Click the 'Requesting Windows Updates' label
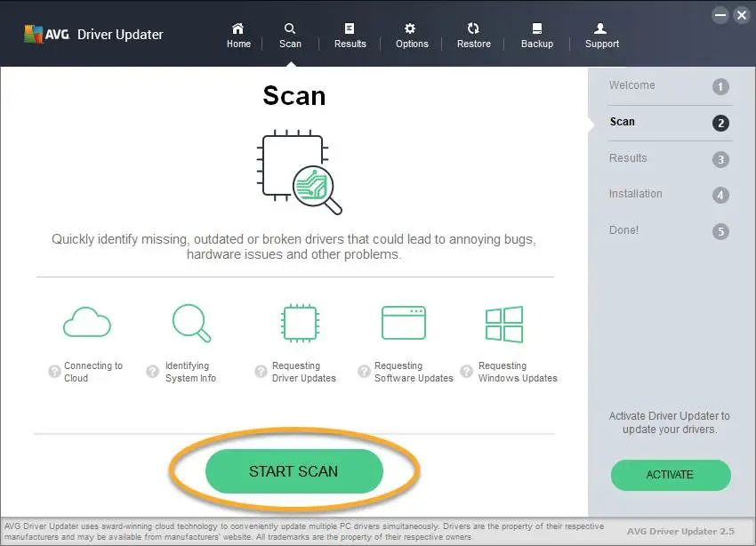This screenshot has width=756, height=546. (518, 372)
